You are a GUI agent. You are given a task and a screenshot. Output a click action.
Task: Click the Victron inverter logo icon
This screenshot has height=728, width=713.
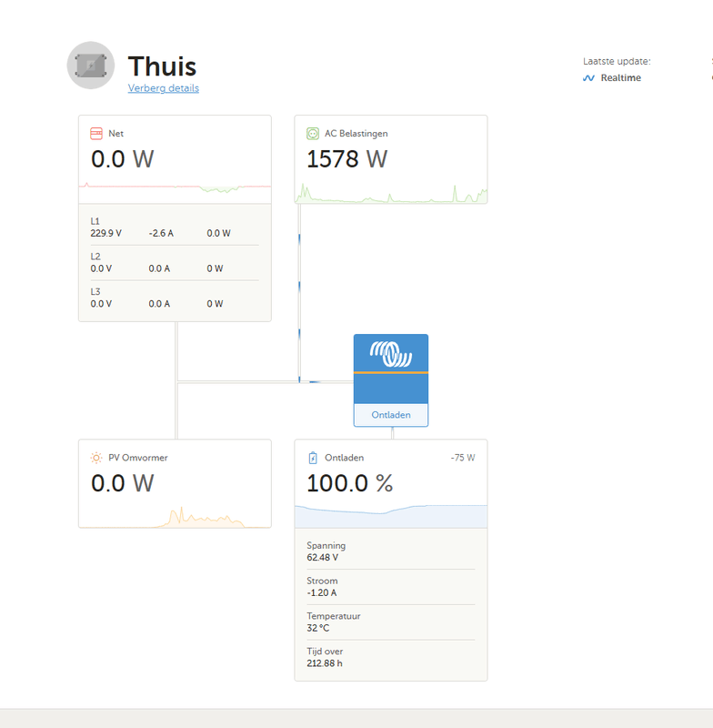[x=390, y=354]
